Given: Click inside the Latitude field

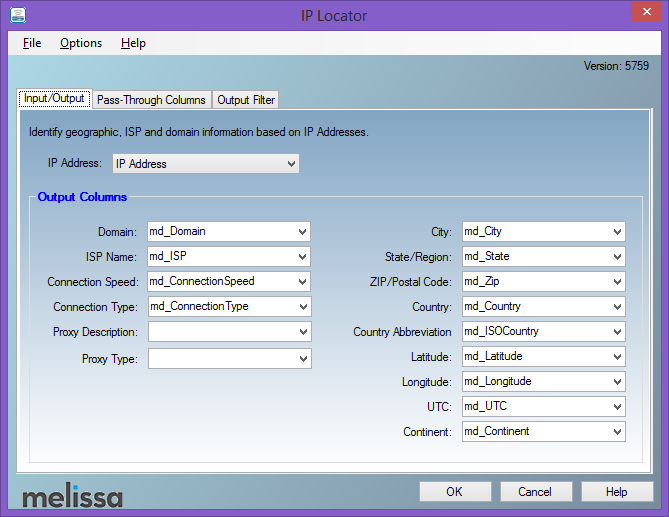Looking at the screenshot, I should click(535, 357).
